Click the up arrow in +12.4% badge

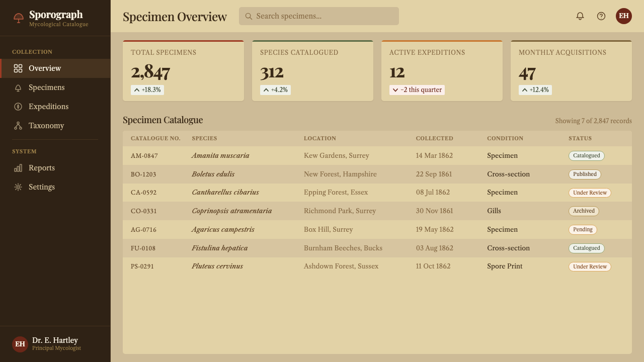[x=525, y=90]
